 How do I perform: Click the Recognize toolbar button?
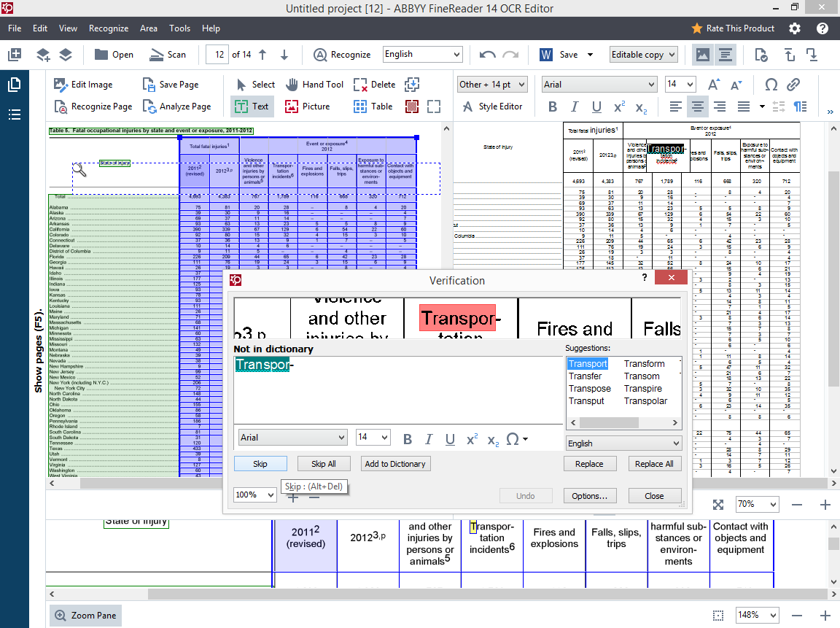[342, 54]
